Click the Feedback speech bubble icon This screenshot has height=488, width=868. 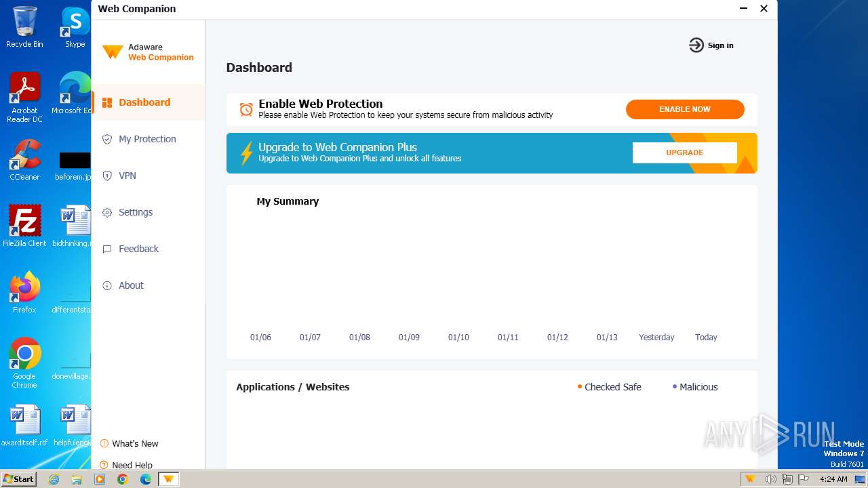click(x=107, y=249)
